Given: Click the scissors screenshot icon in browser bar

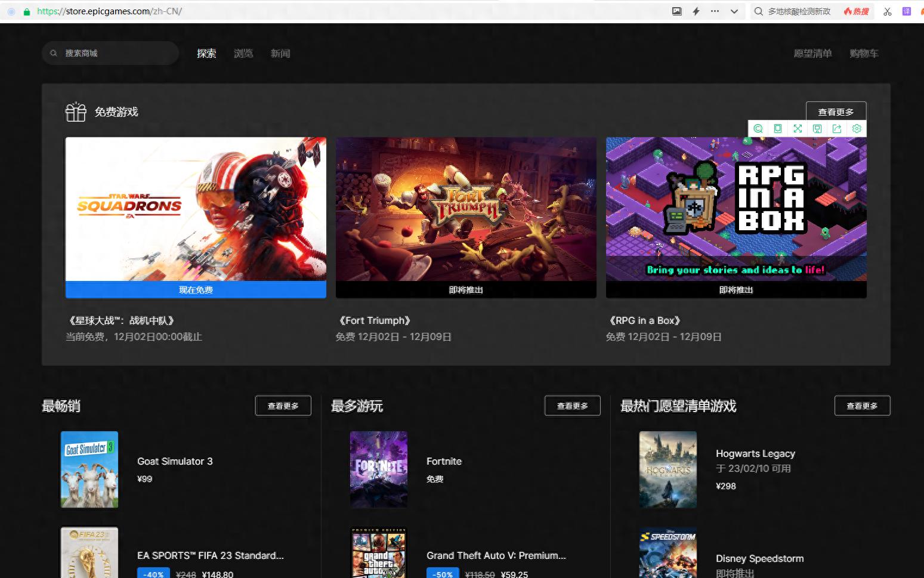Looking at the screenshot, I should point(888,11).
